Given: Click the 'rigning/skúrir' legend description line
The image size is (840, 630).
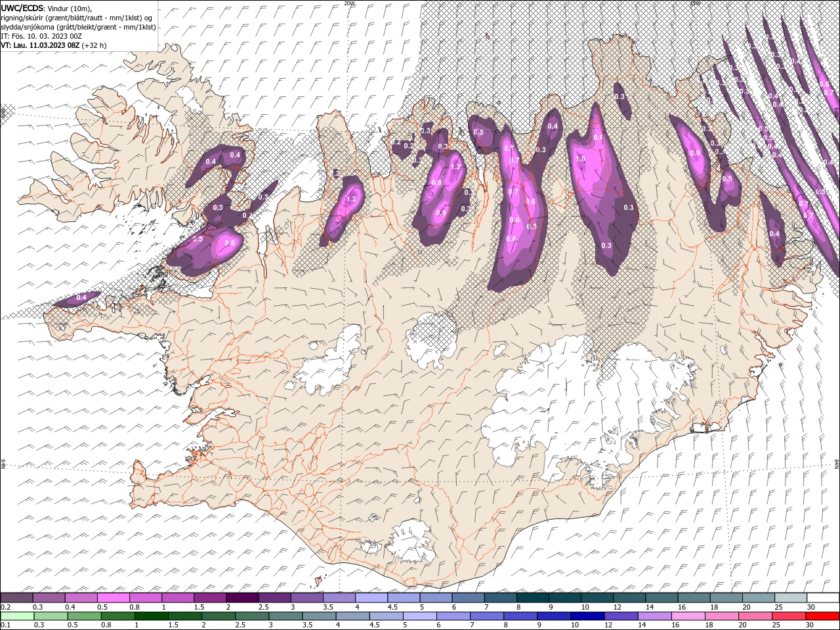Looking at the screenshot, I should pos(77,18).
